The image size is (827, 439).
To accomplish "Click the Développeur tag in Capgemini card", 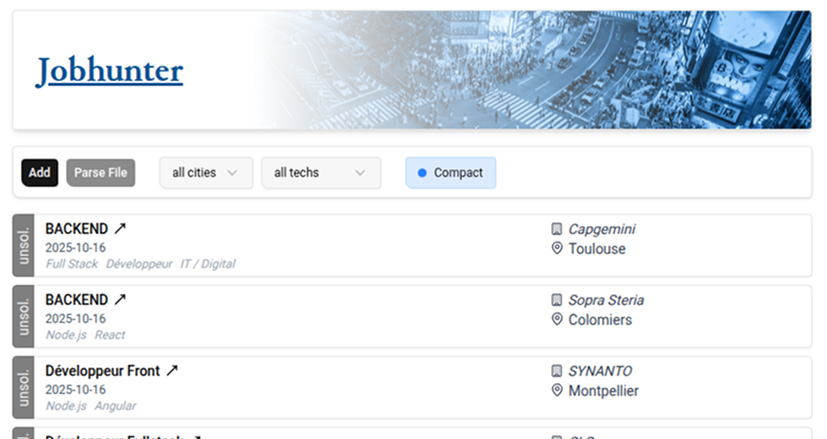I will 139,264.
